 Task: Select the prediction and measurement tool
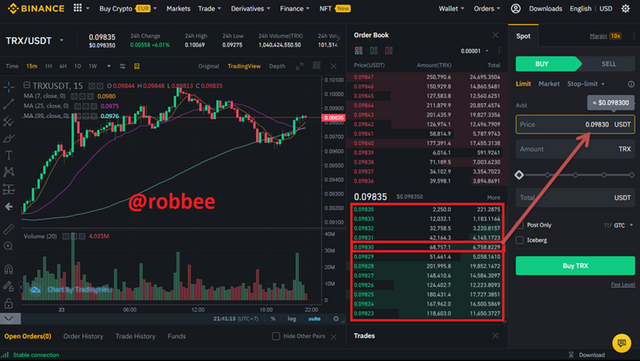click(x=9, y=189)
